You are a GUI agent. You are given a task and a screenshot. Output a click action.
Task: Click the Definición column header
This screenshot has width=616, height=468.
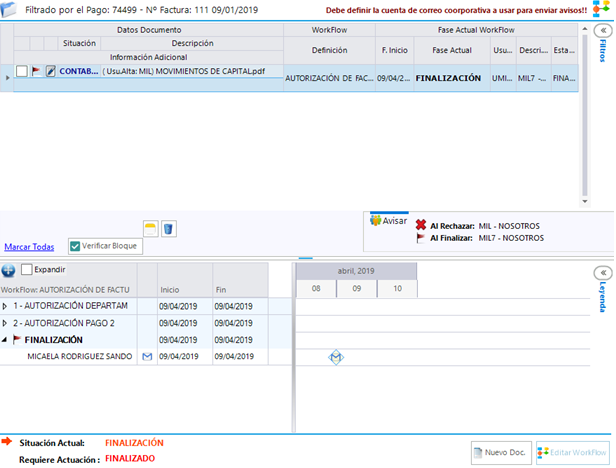329,50
